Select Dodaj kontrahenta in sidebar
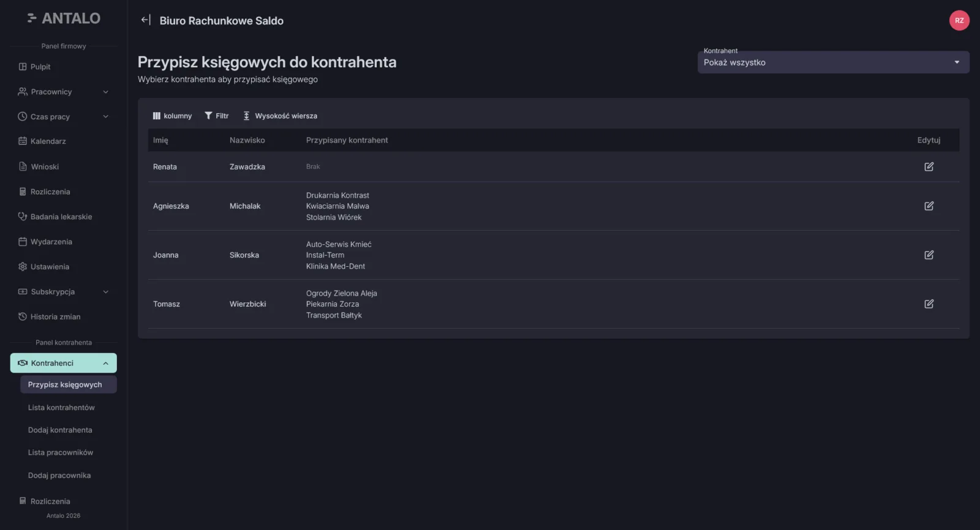Image resolution: width=980 pixels, height=530 pixels. pos(60,430)
